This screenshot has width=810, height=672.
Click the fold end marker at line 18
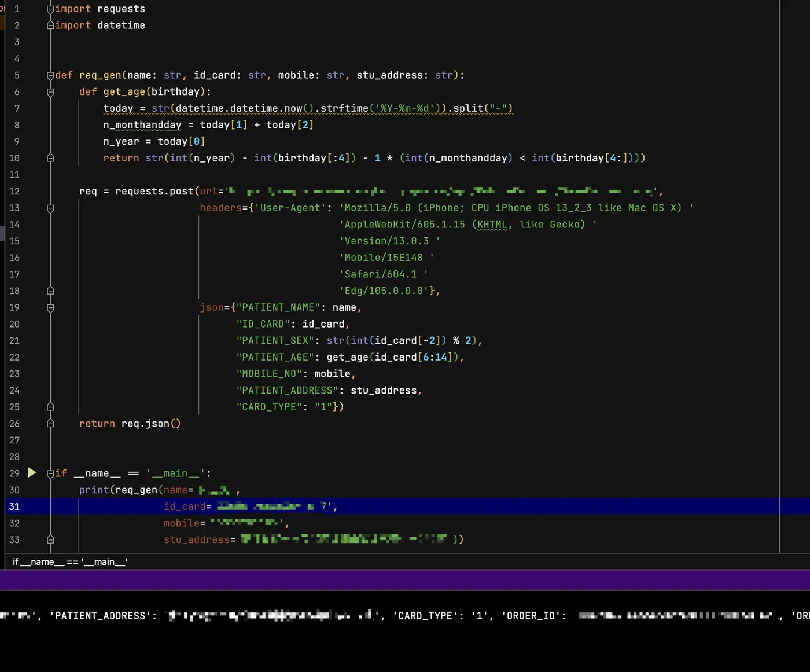50,291
